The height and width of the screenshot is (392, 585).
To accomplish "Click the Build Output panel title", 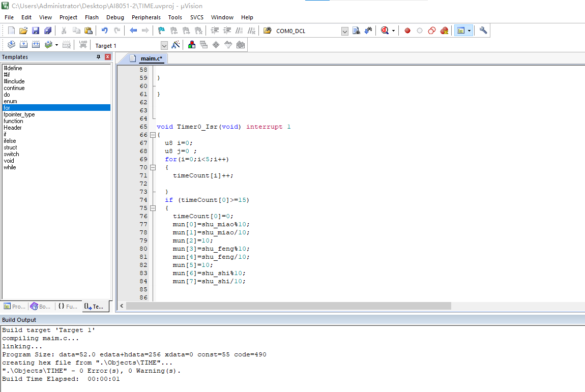I will 19,320.
